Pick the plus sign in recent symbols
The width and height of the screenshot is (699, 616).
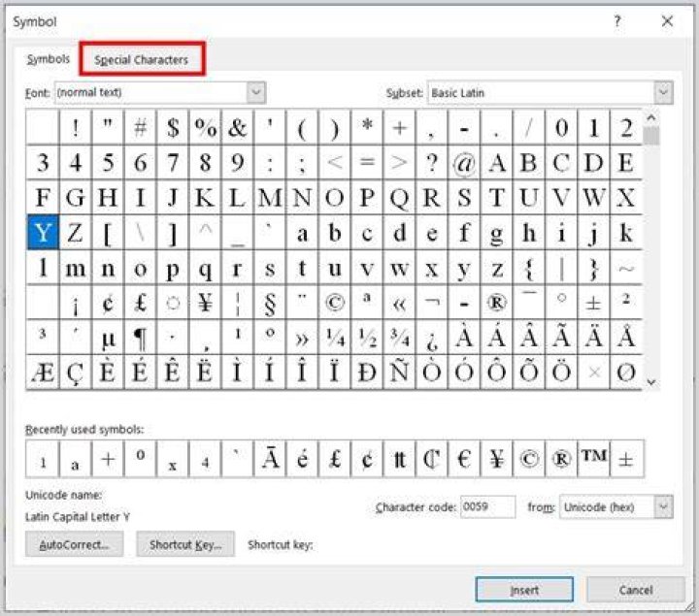coord(108,459)
